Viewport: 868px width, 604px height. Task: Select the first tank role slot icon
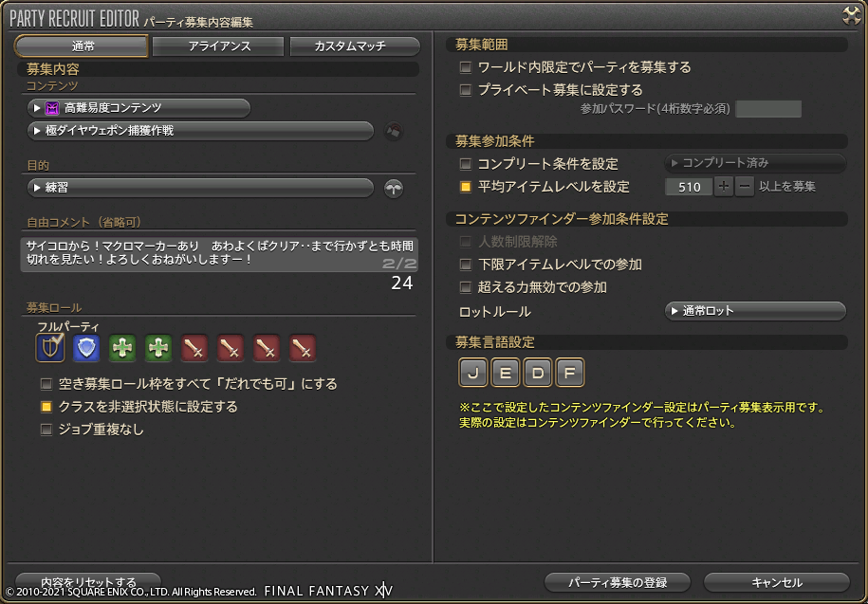[x=50, y=348]
